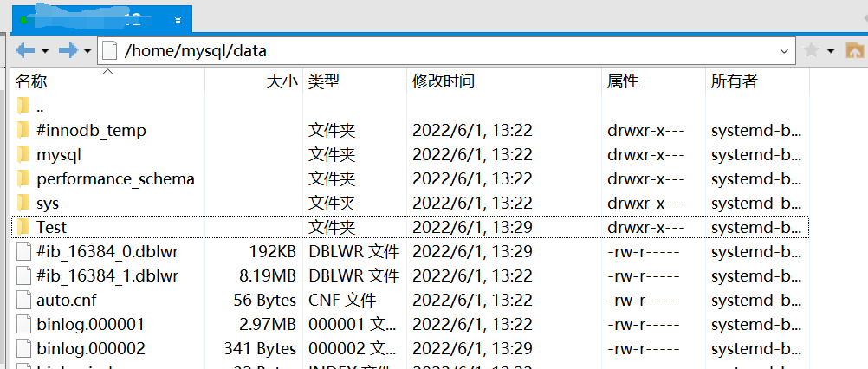
Task: Select the #ib_16384_0.dblwr file name
Action: coord(107,252)
